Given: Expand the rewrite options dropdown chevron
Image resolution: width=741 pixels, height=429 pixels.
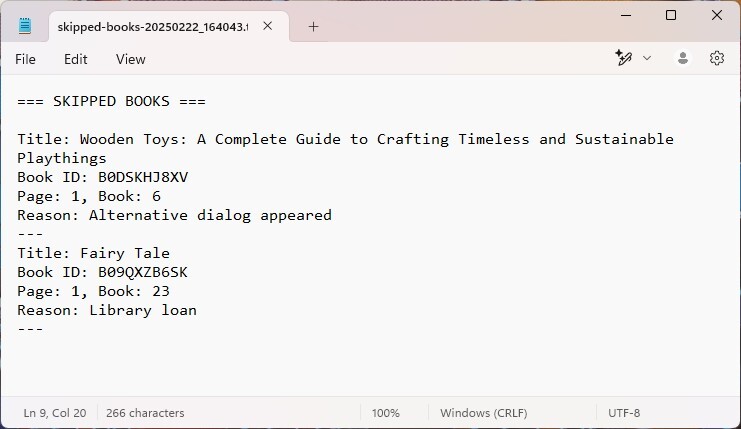Looking at the screenshot, I should click(647, 58).
